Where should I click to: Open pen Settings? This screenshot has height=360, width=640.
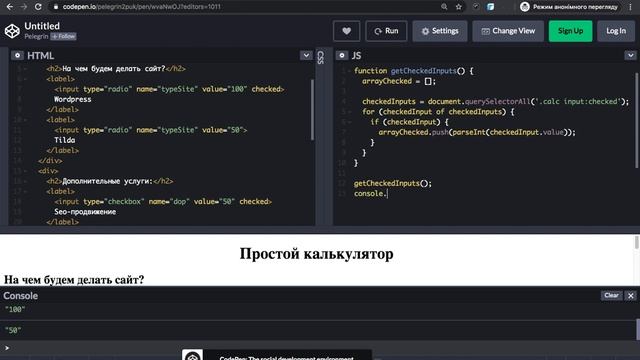440,31
